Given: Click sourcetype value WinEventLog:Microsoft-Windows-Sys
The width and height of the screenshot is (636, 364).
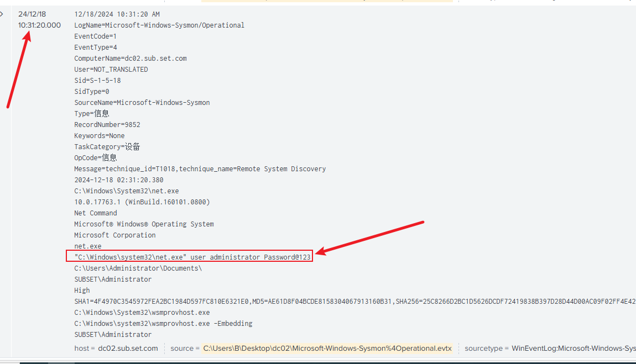Looking at the screenshot, I should tap(574, 348).
